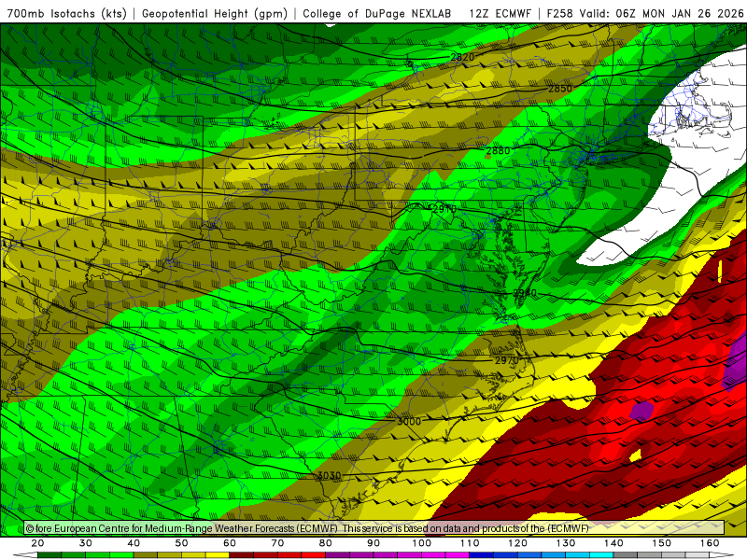
Task: Pick the olive 40-45 kt legend swatch
Action: pyautogui.click(x=146, y=555)
